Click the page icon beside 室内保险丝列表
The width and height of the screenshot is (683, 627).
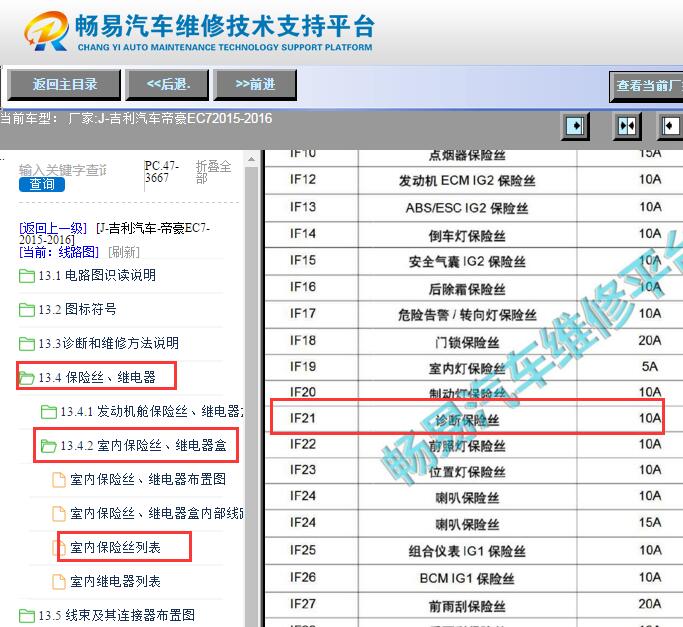point(59,548)
